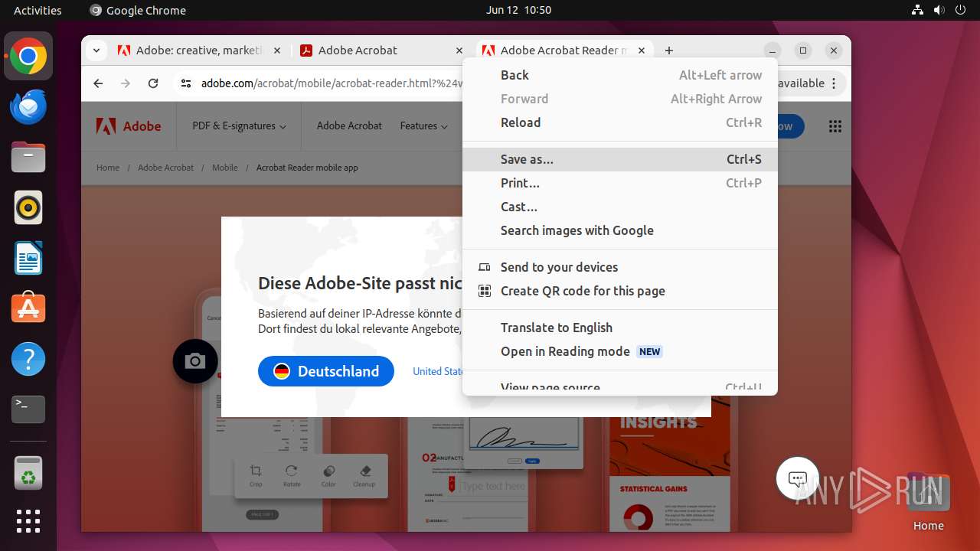Open Google Chrome from the dock

click(x=28, y=57)
